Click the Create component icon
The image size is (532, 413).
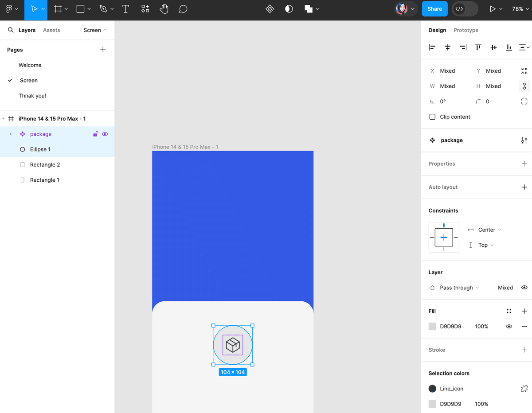[270, 9]
